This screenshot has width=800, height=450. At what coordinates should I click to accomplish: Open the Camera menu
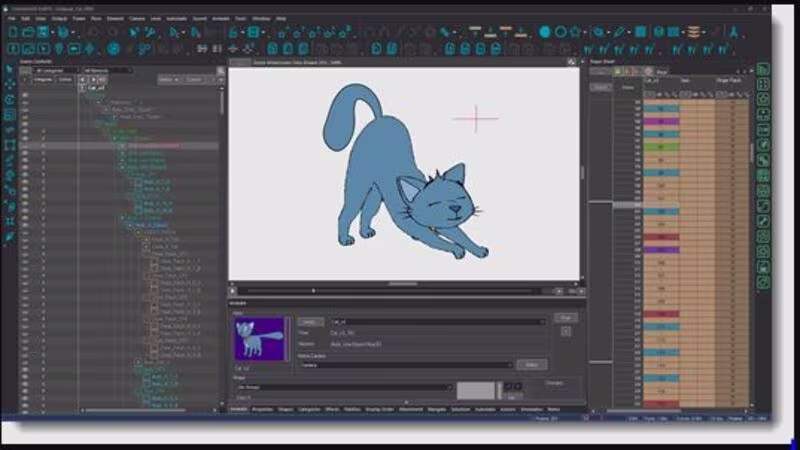pyautogui.click(x=137, y=18)
